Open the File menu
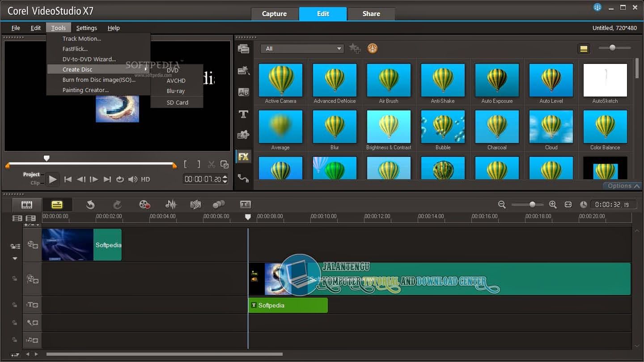 tap(16, 28)
